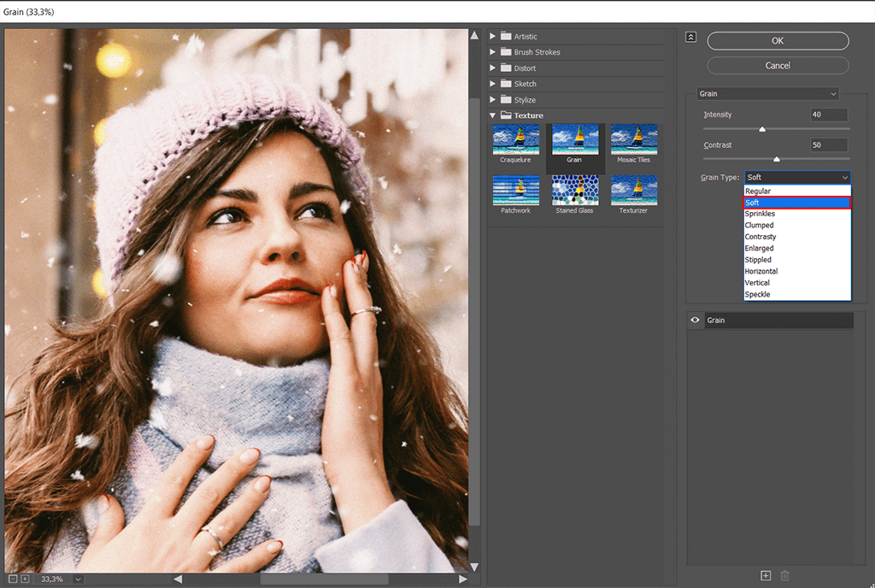Add a new effect layer

point(766,575)
